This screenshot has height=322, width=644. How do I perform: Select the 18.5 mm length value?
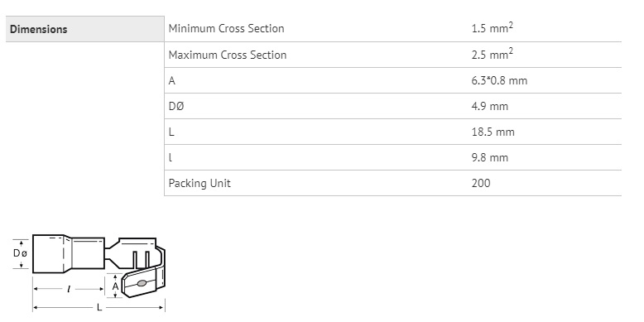coord(493,132)
